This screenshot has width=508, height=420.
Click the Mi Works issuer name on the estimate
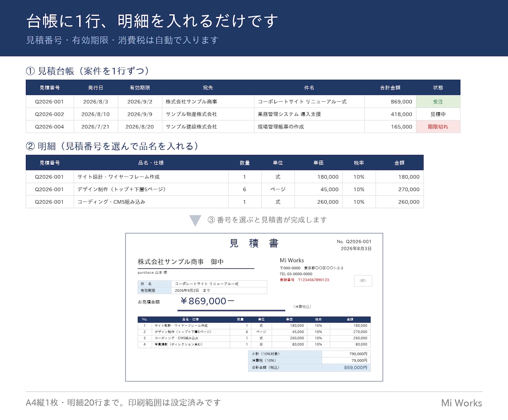(292, 260)
